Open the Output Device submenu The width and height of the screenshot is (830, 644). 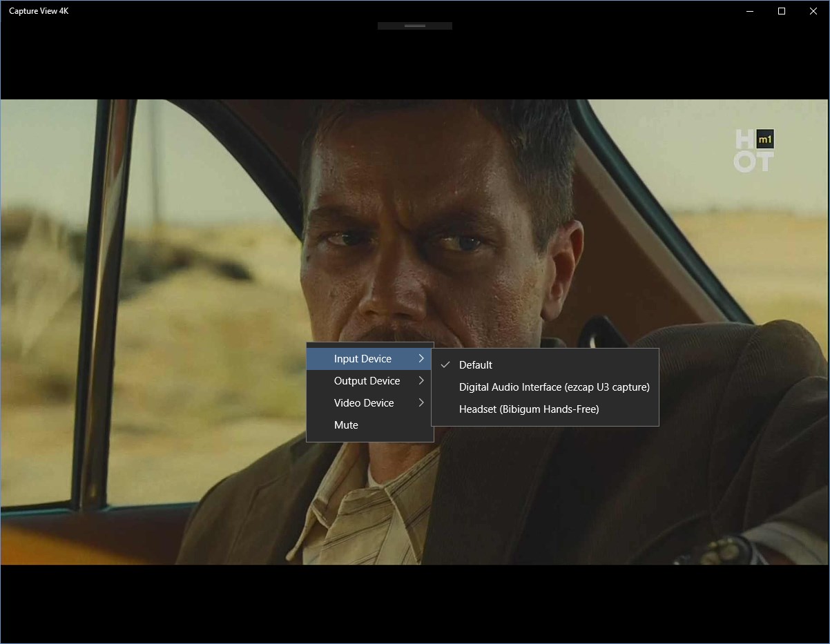(x=369, y=381)
